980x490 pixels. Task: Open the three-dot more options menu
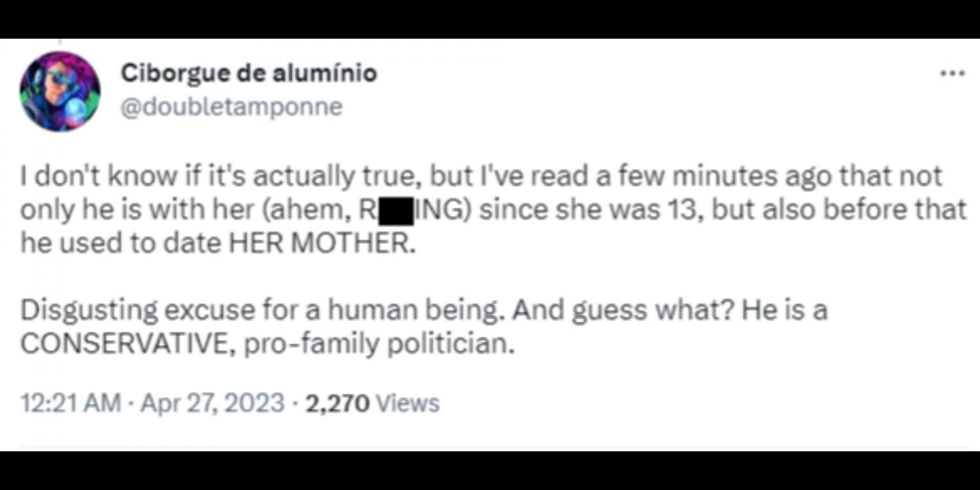[952, 74]
